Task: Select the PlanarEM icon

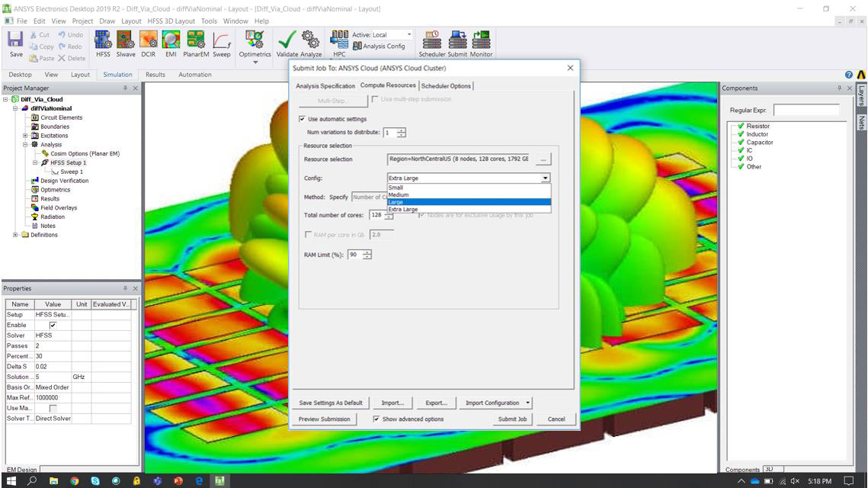Action: click(195, 43)
